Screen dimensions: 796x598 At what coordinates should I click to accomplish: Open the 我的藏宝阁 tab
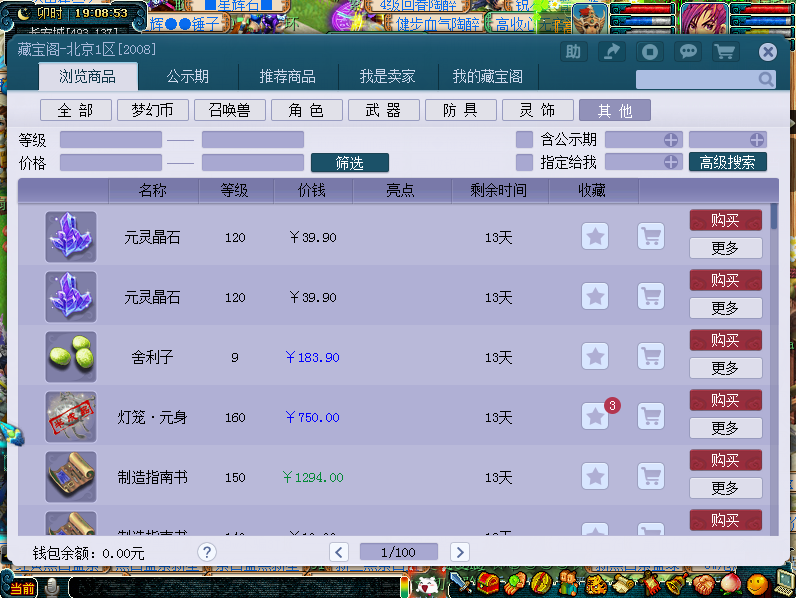(487, 77)
